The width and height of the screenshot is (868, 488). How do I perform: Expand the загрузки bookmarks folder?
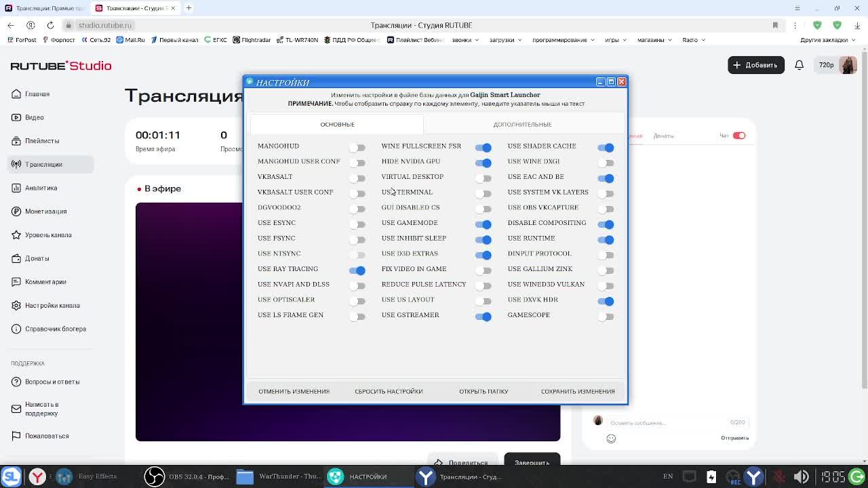505,40
